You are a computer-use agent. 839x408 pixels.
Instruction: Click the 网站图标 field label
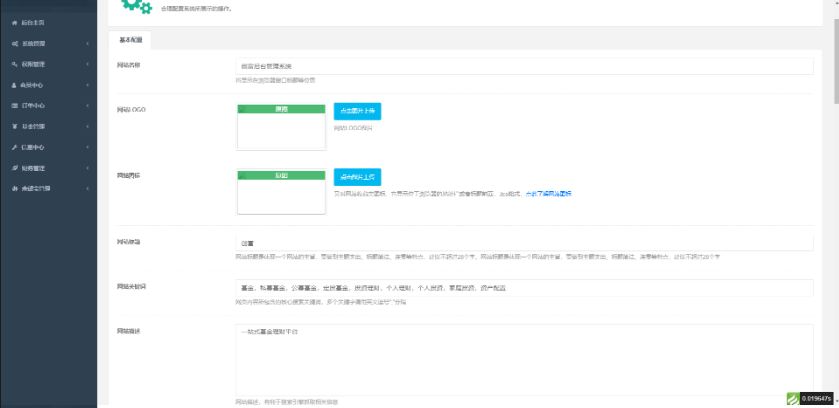pos(128,175)
